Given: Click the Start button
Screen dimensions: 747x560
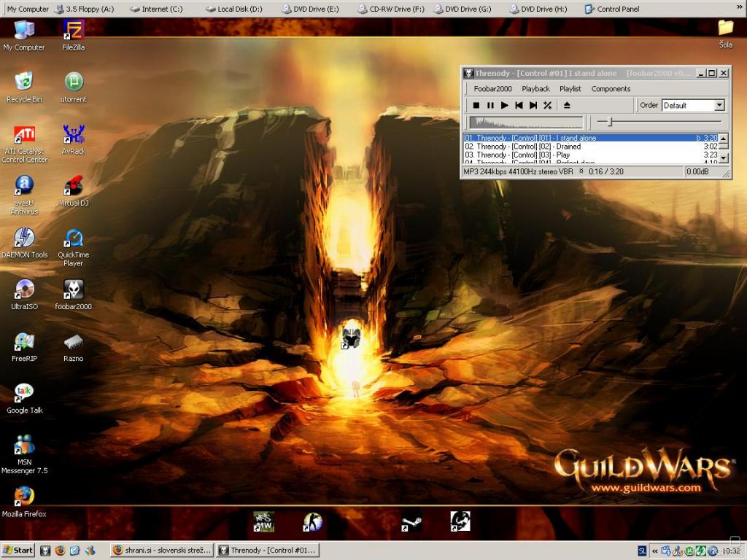Looking at the screenshot, I should coord(18,551).
